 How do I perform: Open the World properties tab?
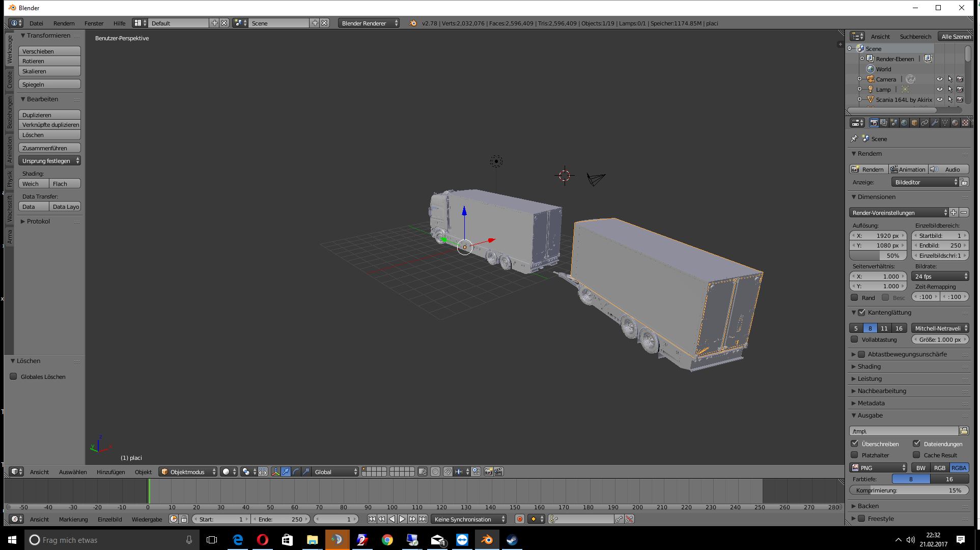click(x=904, y=123)
